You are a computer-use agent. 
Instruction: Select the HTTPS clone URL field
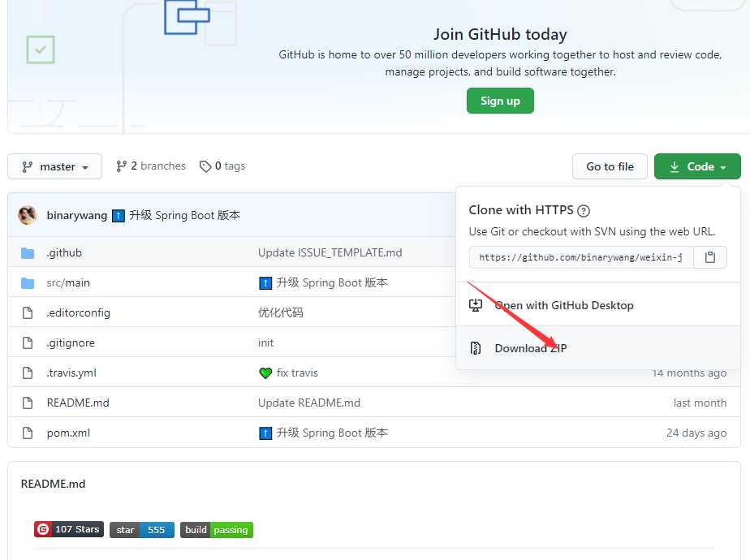click(x=581, y=257)
